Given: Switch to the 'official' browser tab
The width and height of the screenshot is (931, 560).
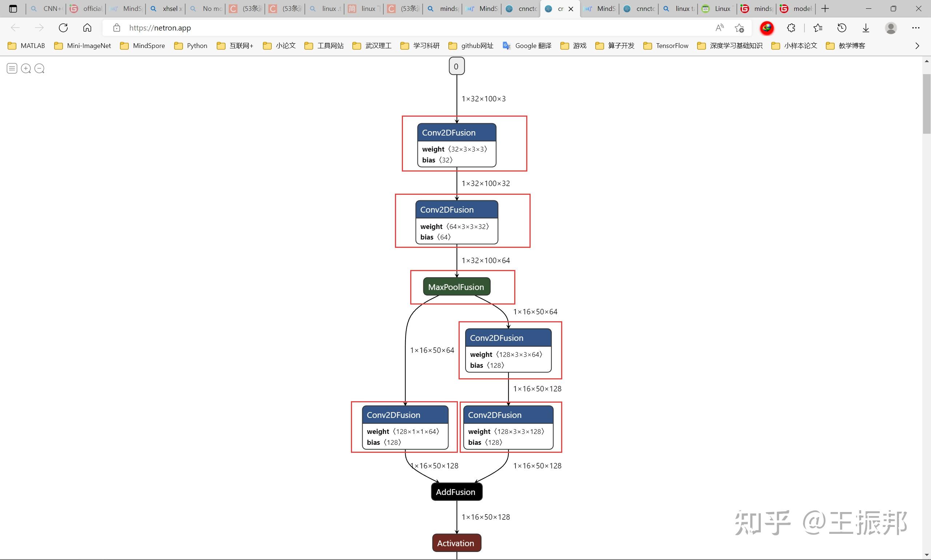Looking at the screenshot, I should click(x=86, y=8).
